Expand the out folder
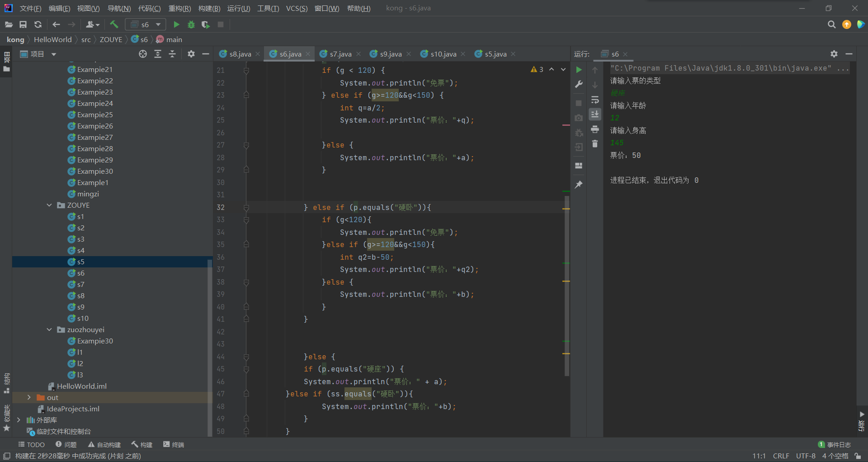 [x=29, y=397]
